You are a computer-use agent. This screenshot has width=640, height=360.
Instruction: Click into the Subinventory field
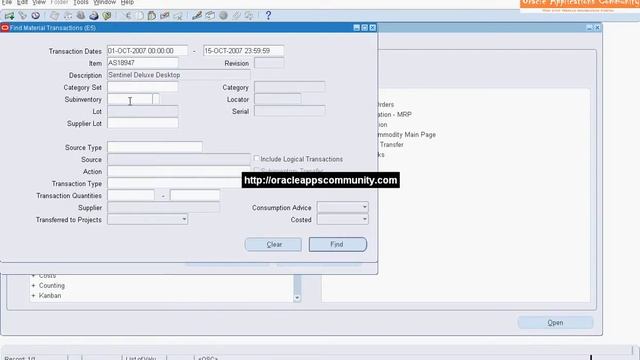[130, 99]
